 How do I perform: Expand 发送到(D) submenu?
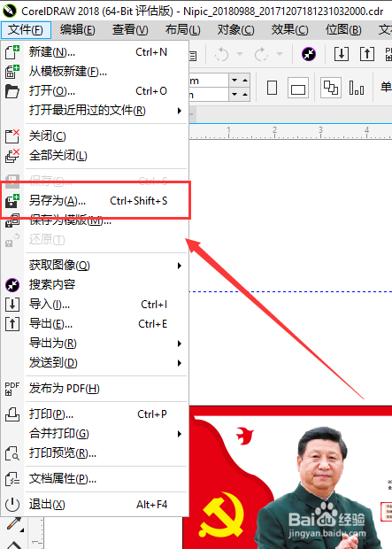[95, 363]
